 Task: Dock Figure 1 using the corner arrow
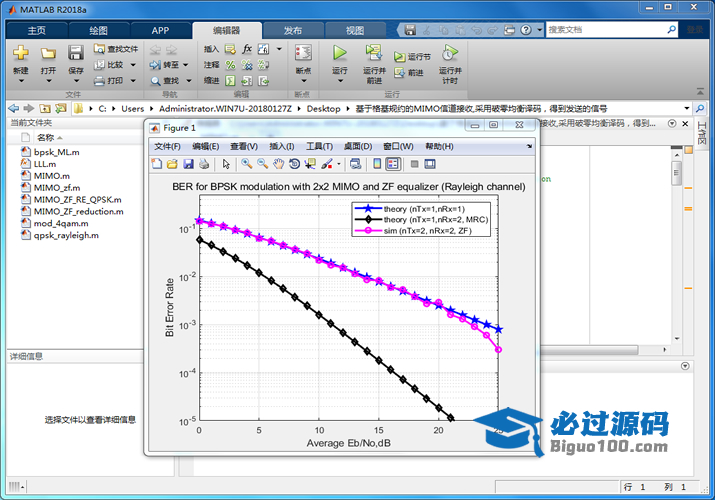tap(529, 146)
